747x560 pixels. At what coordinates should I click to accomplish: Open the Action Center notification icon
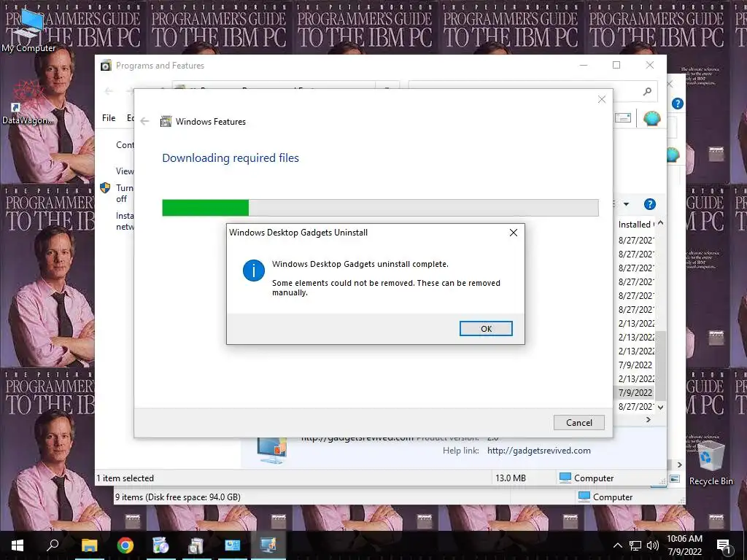pos(724,545)
